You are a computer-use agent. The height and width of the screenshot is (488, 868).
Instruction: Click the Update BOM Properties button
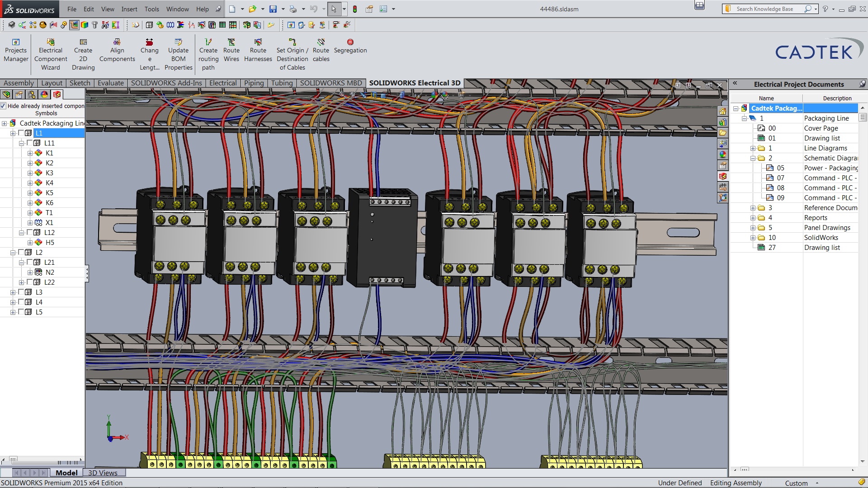coord(178,53)
